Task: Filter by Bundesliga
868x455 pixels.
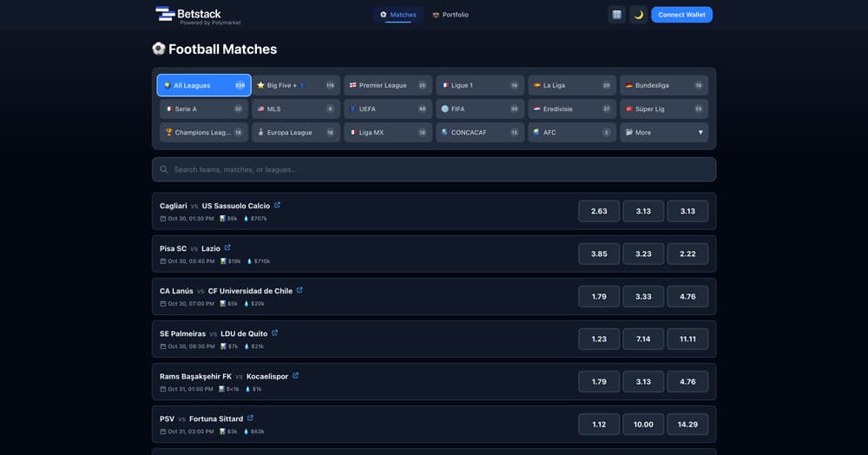Action: pyautogui.click(x=664, y=85)
